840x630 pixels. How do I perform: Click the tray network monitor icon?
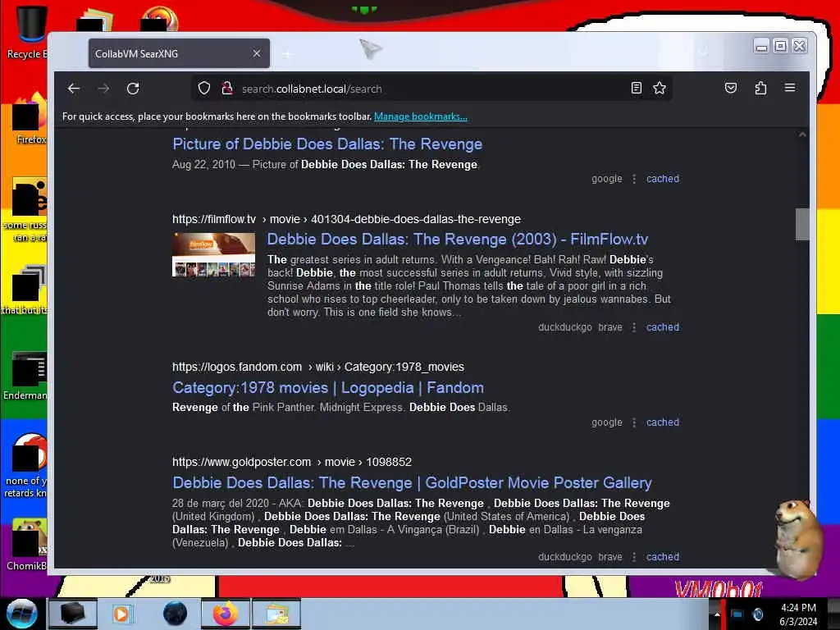pos(737,614)
